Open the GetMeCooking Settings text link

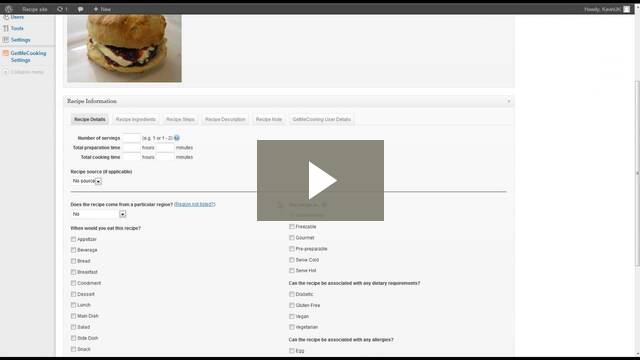pos(28,56)
